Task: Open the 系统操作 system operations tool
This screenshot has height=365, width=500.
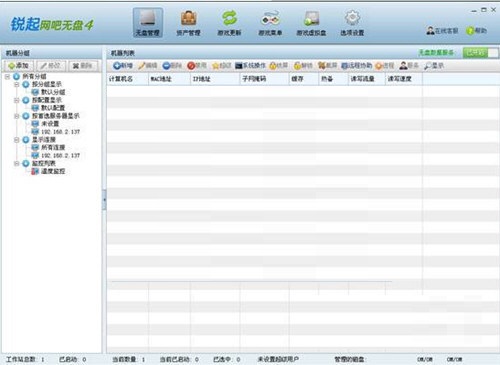Action: tap(250, 66)
